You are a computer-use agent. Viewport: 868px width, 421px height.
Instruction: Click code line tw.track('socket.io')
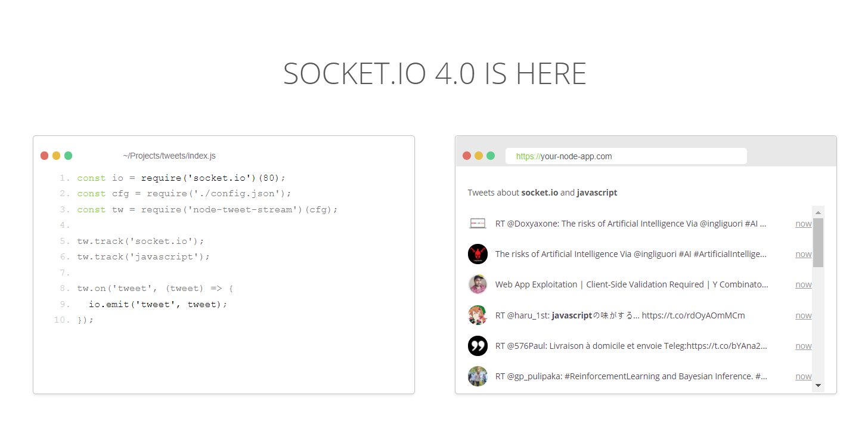(x=141, y=242)
